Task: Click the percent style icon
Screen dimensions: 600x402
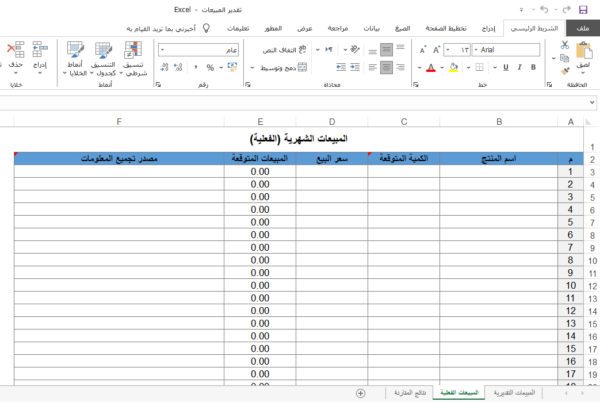Action: click(x=210, y=67)
